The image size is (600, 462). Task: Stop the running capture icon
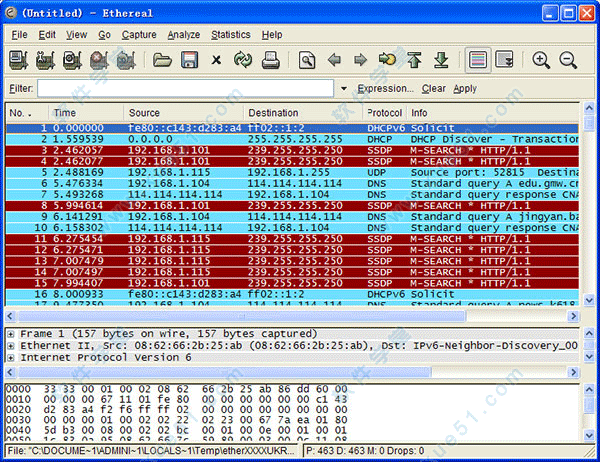click(x=99, y=60)
